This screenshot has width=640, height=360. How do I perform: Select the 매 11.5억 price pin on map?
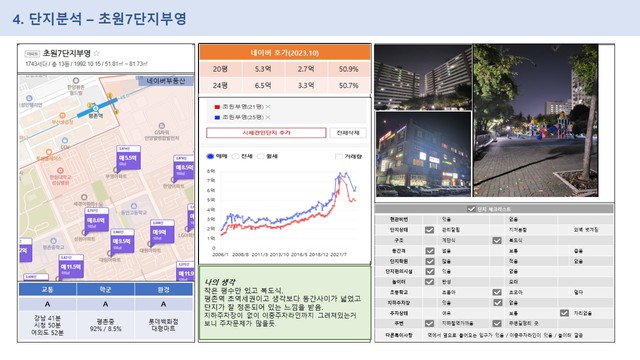pos(71,267)
